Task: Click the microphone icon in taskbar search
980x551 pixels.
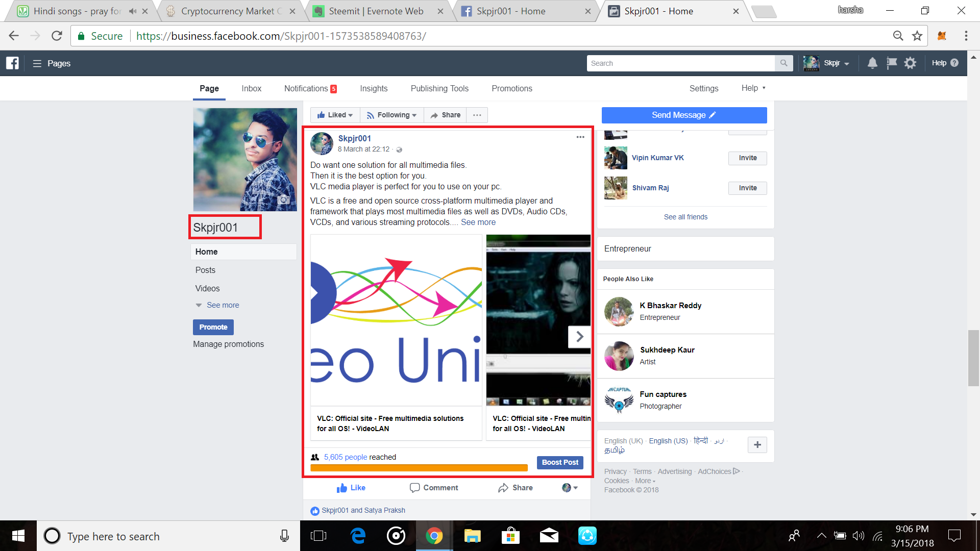Action: (284, 536)
